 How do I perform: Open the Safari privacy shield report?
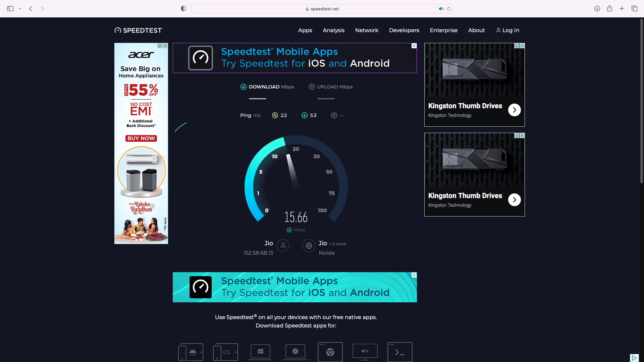[x=183, y=9]
